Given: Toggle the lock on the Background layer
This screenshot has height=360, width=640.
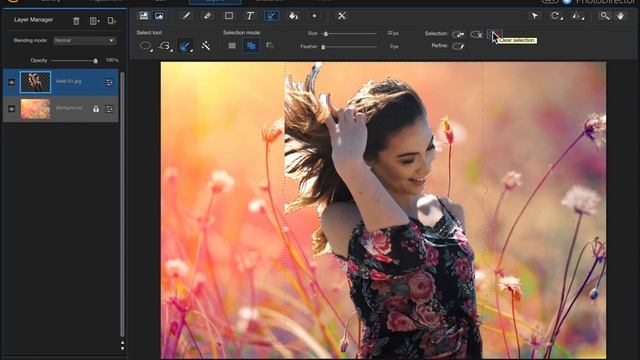Looking at the screenshot, I should 96,109.
